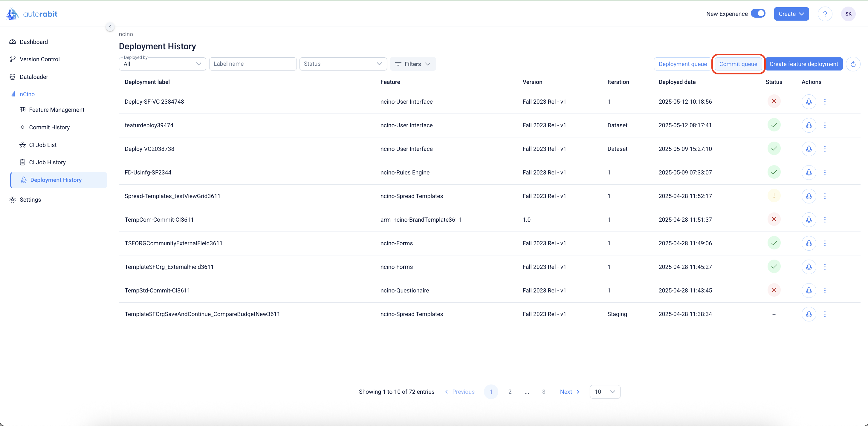Collapse the sidebar with chevron arrow
Image resolution: width=868 pixels, height=426 pixels.
click(110, 27)
